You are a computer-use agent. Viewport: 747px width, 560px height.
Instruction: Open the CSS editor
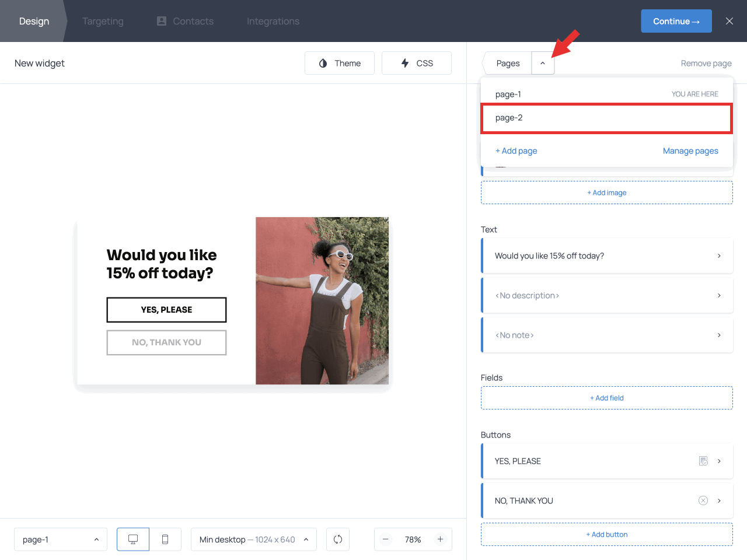pyautogui.click(x=417, y=63)
